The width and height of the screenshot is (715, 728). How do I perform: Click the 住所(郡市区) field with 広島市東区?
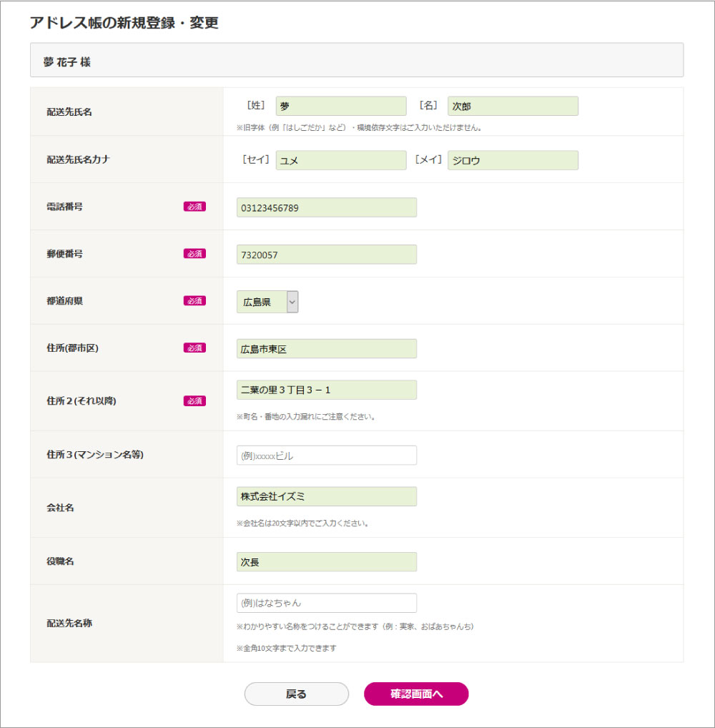(326, 349)
